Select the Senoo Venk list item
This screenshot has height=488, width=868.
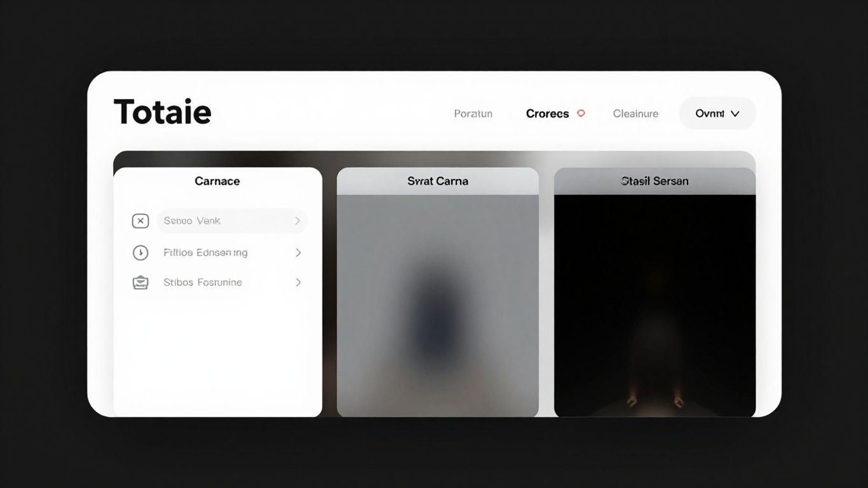[x=192, y=221]
